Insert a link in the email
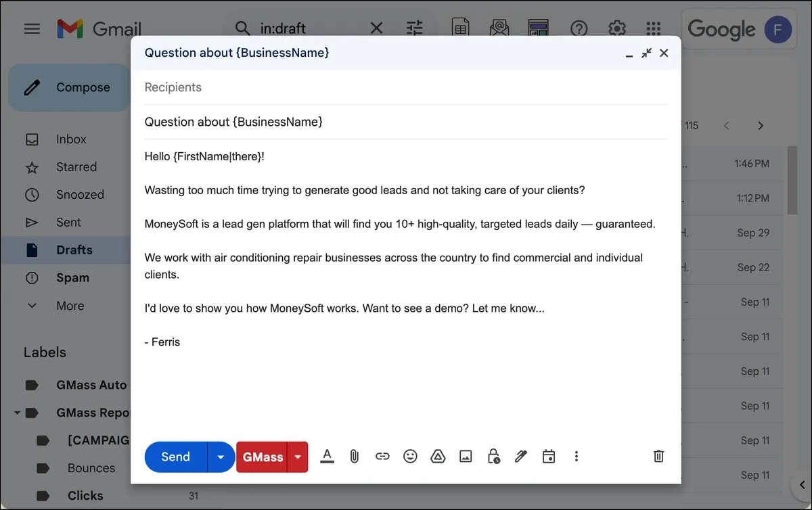Viewport: 812px width, 510px height. pyautogui.click(x=382, y=457)
